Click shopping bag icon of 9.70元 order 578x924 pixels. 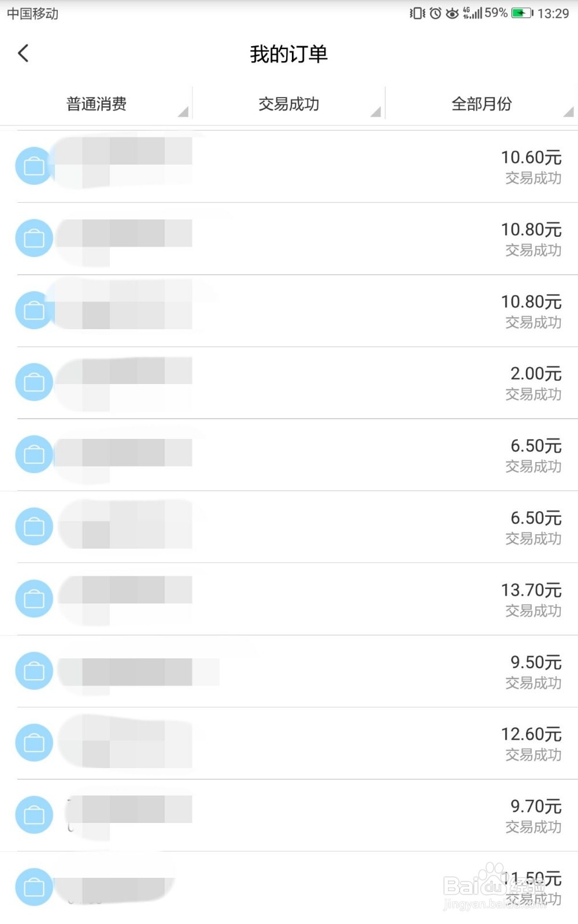pyautogui.click(x=34, y=815)
